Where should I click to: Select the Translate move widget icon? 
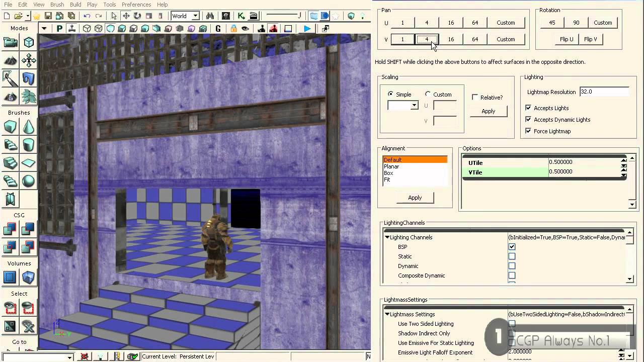click(126, 16)
